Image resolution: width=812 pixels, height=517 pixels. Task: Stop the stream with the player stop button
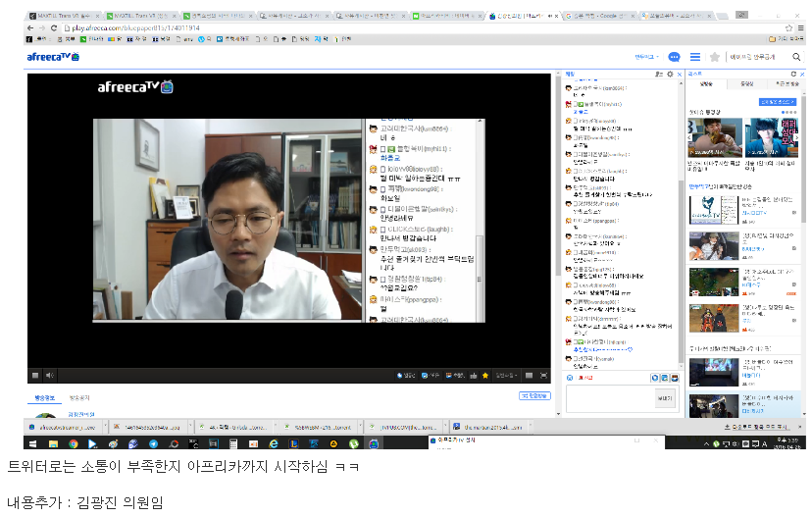[35, 375]
